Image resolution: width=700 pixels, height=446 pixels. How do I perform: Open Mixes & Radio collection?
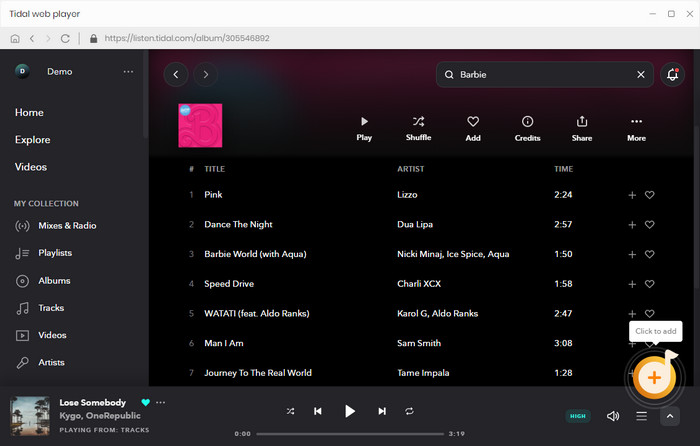56,226
